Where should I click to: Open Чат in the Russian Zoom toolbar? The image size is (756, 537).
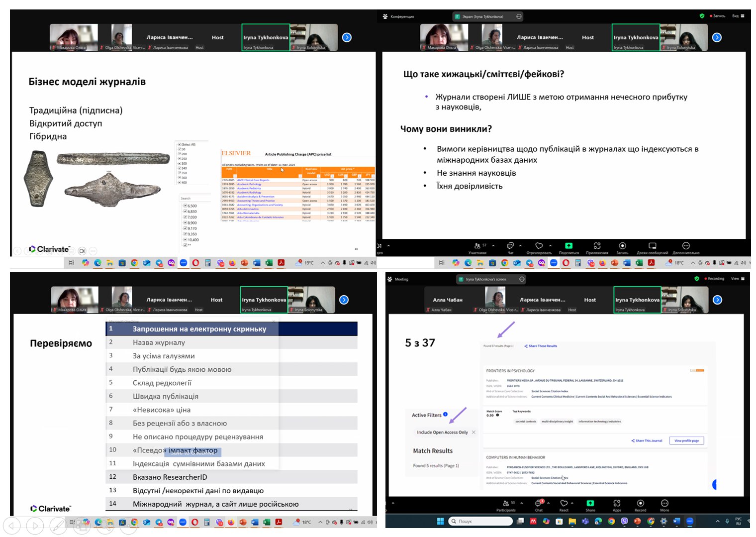510,248
